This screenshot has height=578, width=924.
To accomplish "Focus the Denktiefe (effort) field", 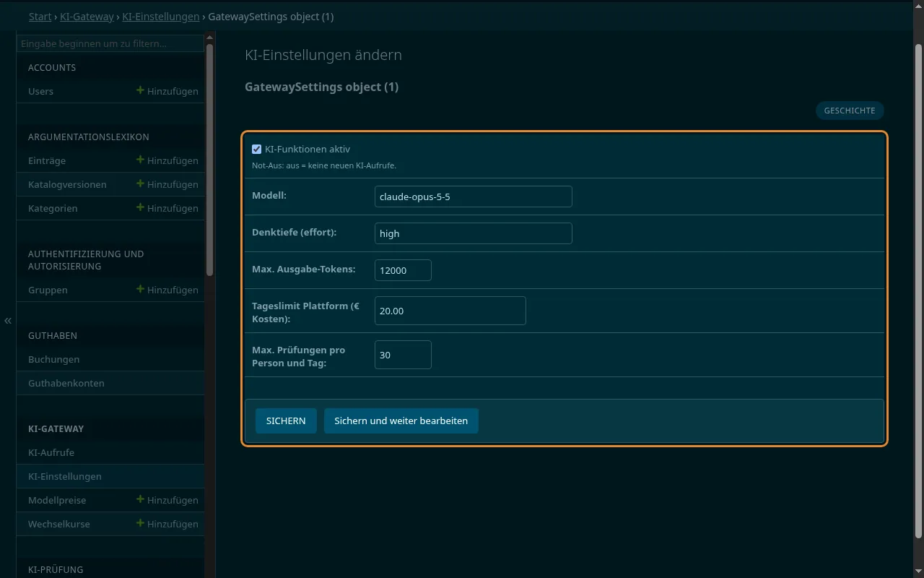I will click(474, 233).
